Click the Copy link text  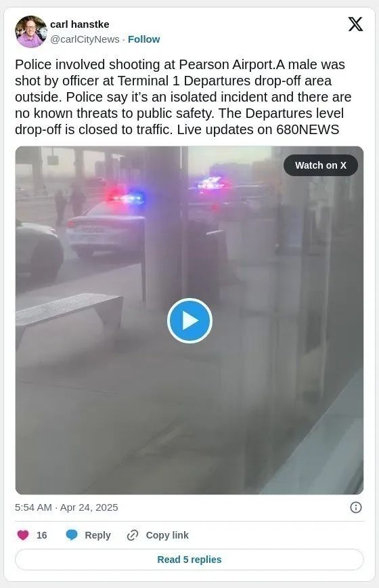167,535
